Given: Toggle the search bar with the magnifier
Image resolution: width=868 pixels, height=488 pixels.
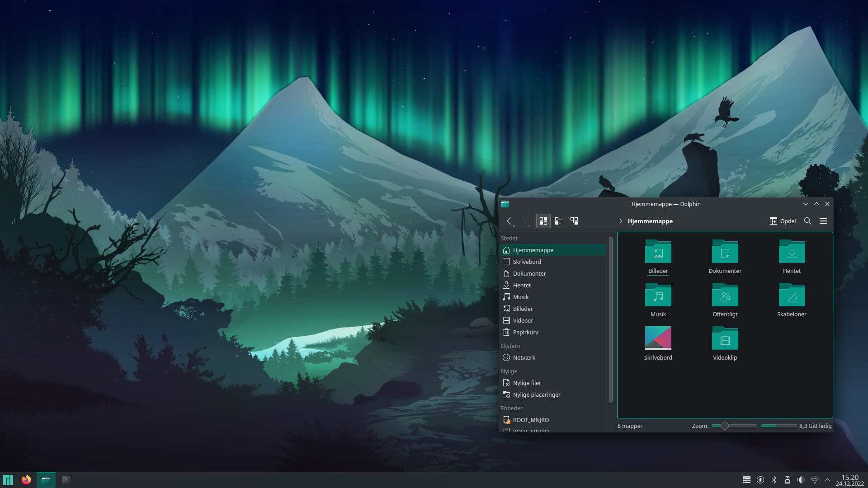Looking at the screenshot, I should pyautogui.click(x=808, y=221).
